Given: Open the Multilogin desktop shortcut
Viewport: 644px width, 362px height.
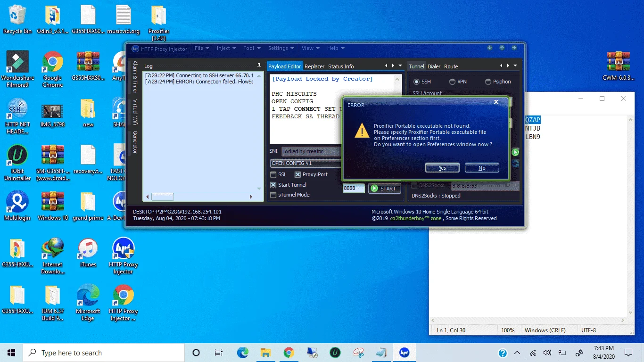Looking at the screenshot, I should pos(17,206).
